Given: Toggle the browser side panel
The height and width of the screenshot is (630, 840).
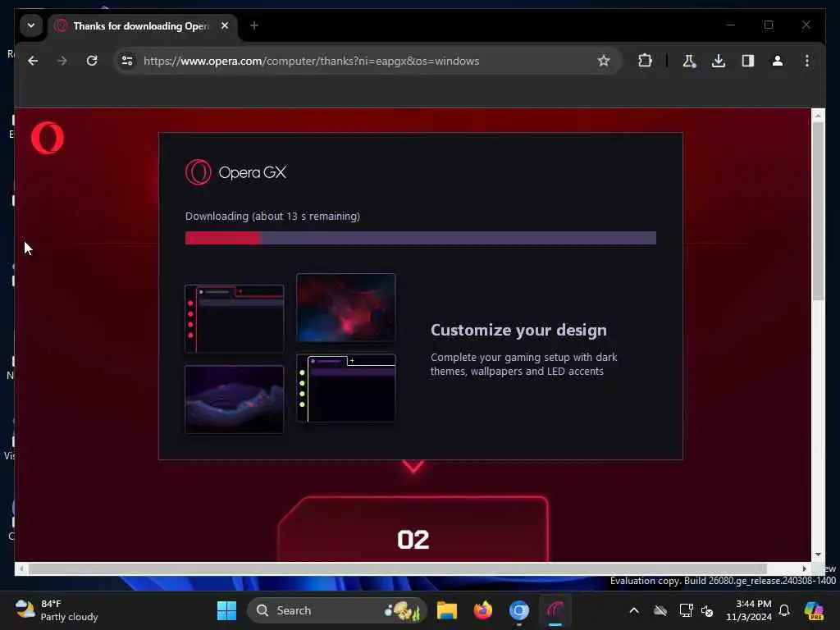Looking at the screenshot, I should [748, 61].
